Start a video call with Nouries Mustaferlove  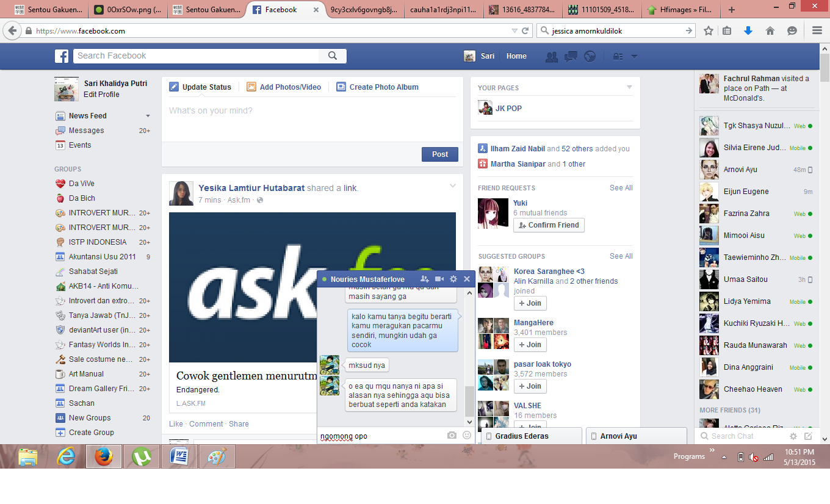(x=439, y=279)
